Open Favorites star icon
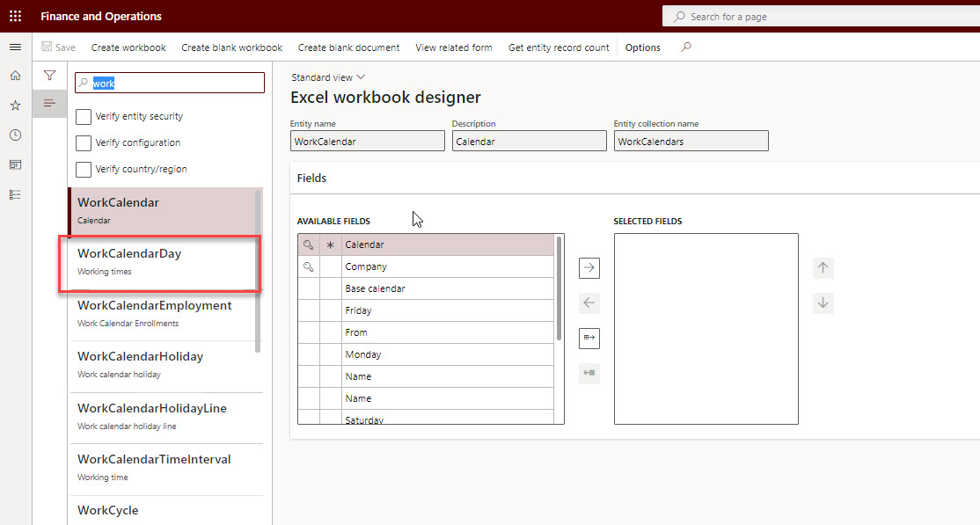Image resolution: width=980 pixels, height=525 pixels. (x=16, y=106)
